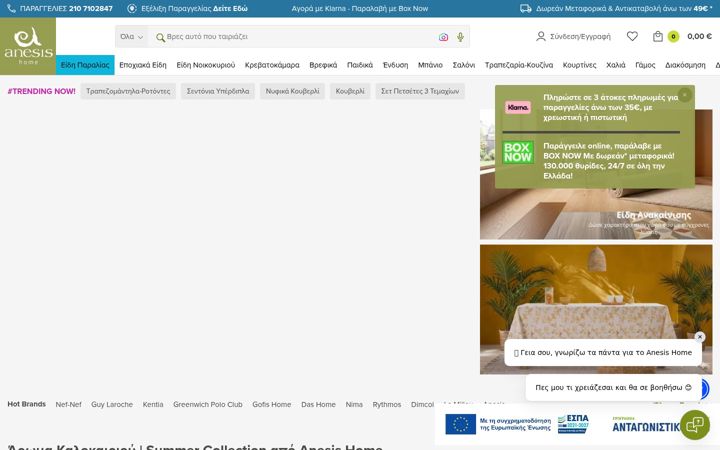Open the shopping bag cart
Image resolution: width=720 pixels, height=450 pixels.
pyautogui.click(x=658, y=36)
